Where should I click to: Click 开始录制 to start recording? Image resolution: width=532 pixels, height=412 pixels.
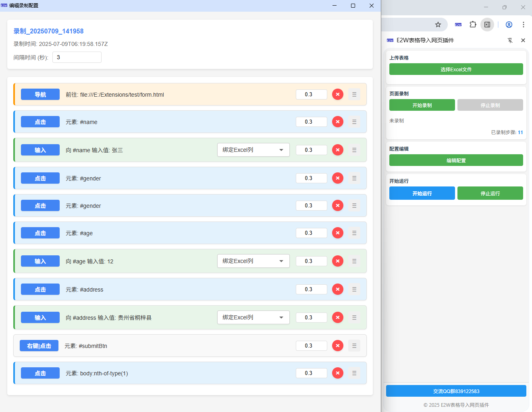pos(422,105)
